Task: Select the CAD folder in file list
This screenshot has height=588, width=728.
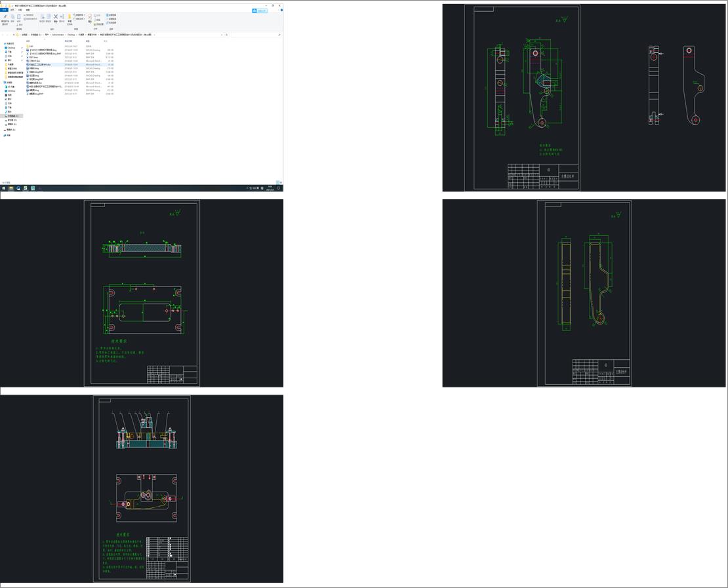Action: (x=31, y=47)
